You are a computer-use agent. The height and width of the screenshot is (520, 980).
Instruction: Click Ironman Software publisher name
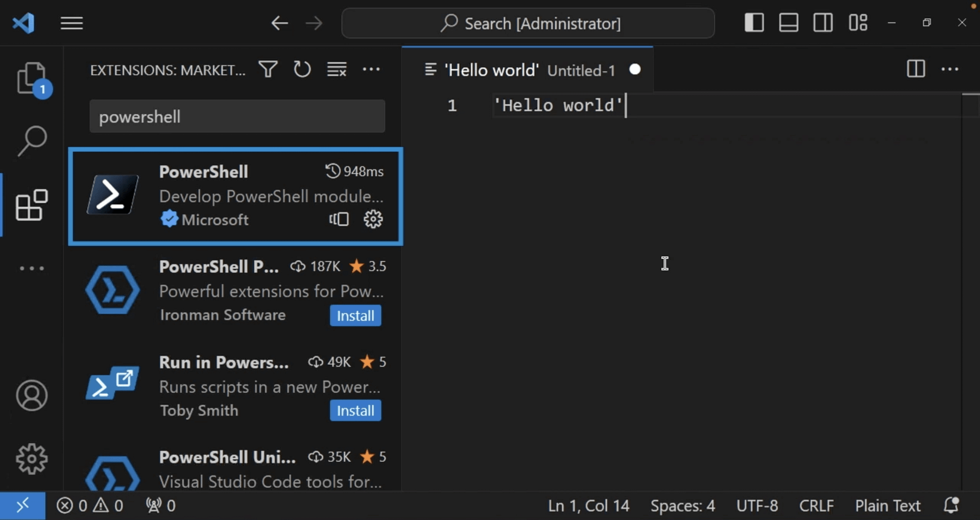pos(223,315)
